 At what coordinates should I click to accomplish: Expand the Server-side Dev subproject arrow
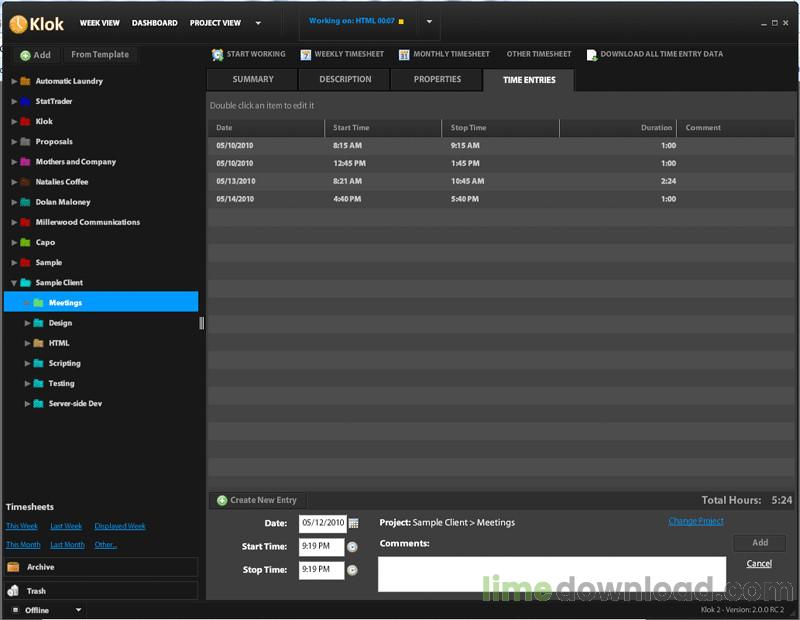[28, 404]
